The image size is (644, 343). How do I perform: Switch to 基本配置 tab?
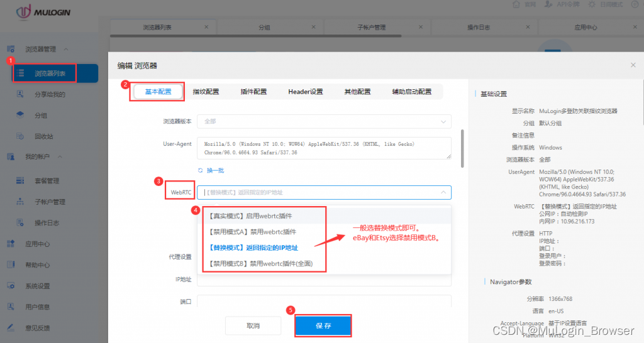point(158,92)
